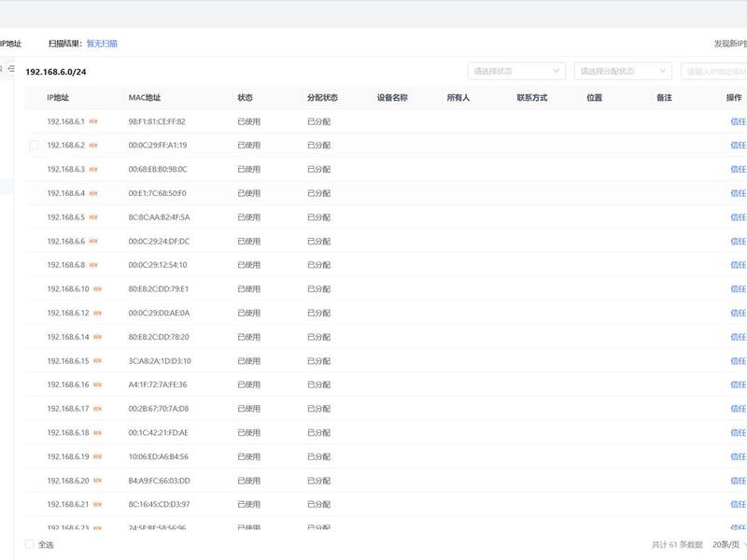This screenshot has height=560, width=747.
Task: Click MAC address 3C:A8:2A:1D:D3:10
Action: (160, 361)
